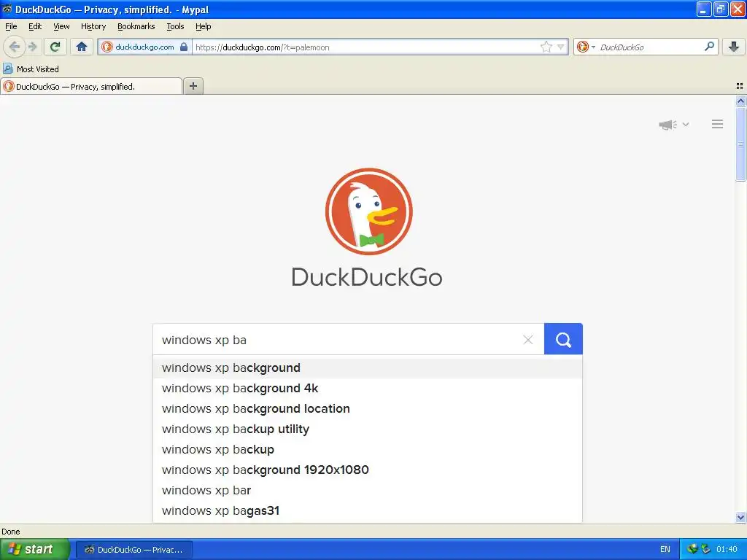This screenshot has height=560, width=747.
Task: Click the Mypal icon in the title bar
Action: coord(7,9)
